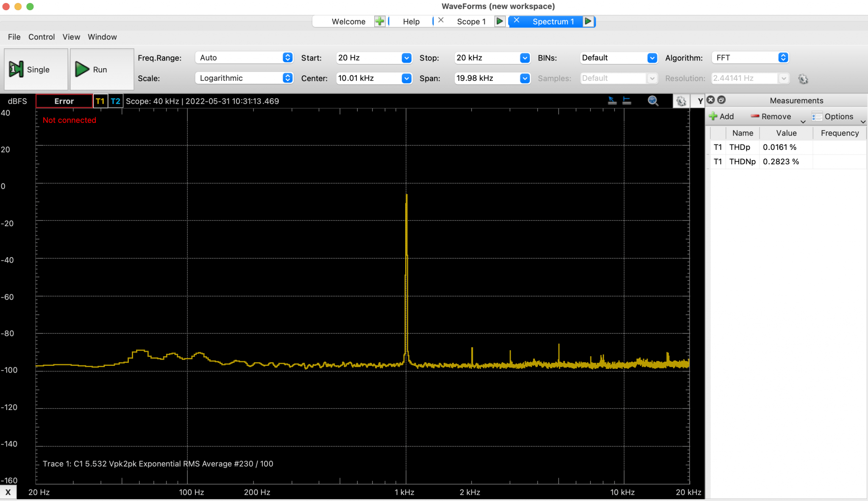Click the Single acquisition button

tap(36, 69)
